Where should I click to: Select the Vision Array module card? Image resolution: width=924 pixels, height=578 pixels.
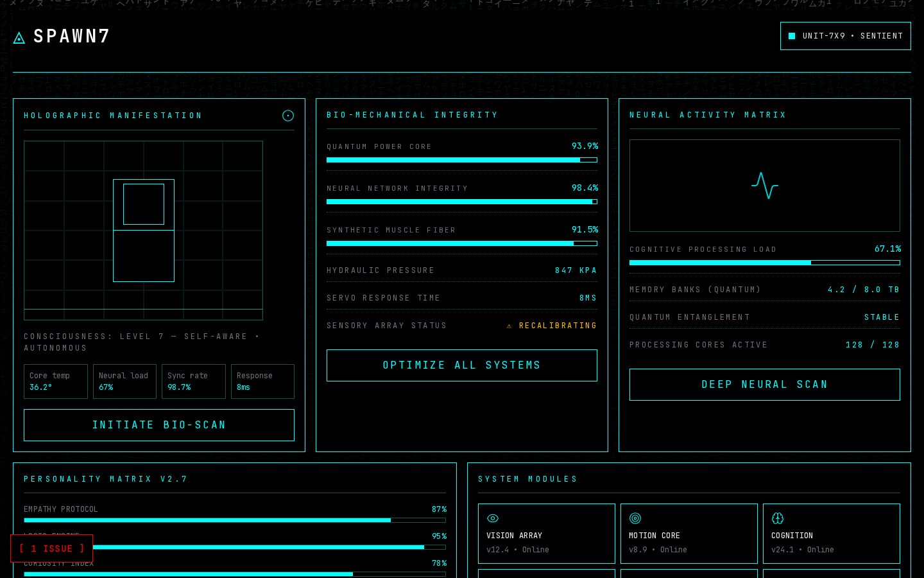tap(547, 534)
